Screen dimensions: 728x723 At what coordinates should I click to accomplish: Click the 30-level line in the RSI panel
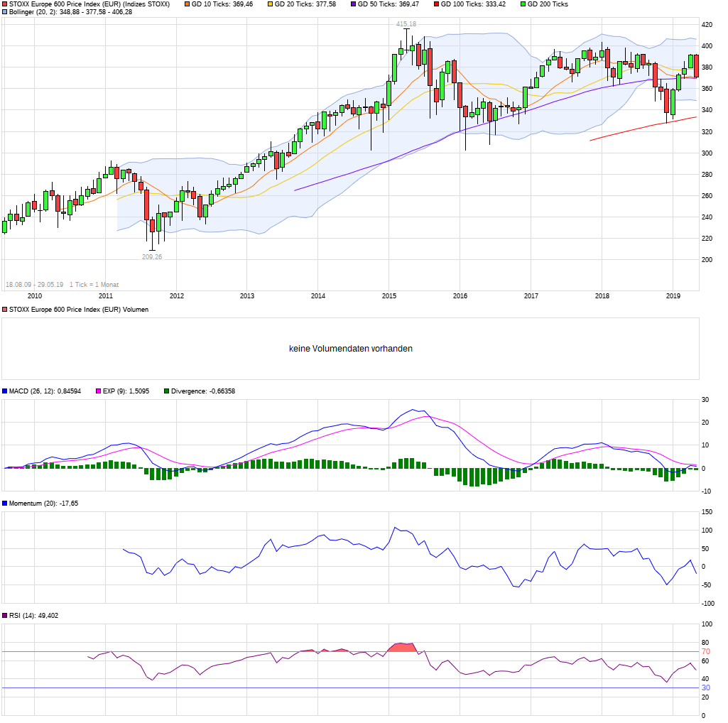coord(355,688)
